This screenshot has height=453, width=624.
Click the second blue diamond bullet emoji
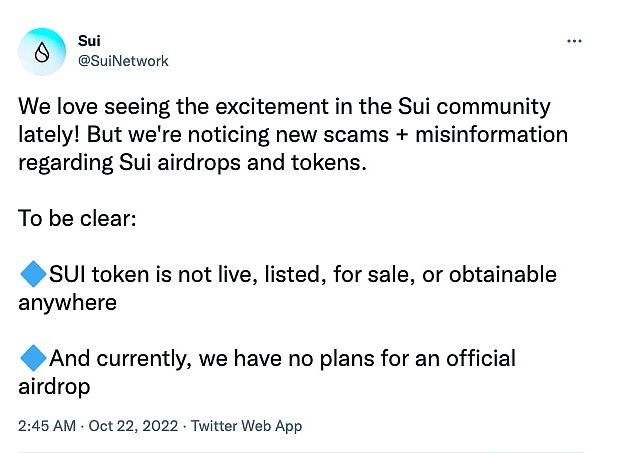tap(33, 358)
